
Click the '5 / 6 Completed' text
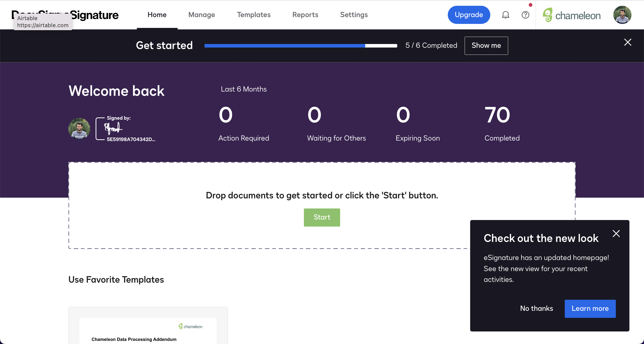(431, 46)
